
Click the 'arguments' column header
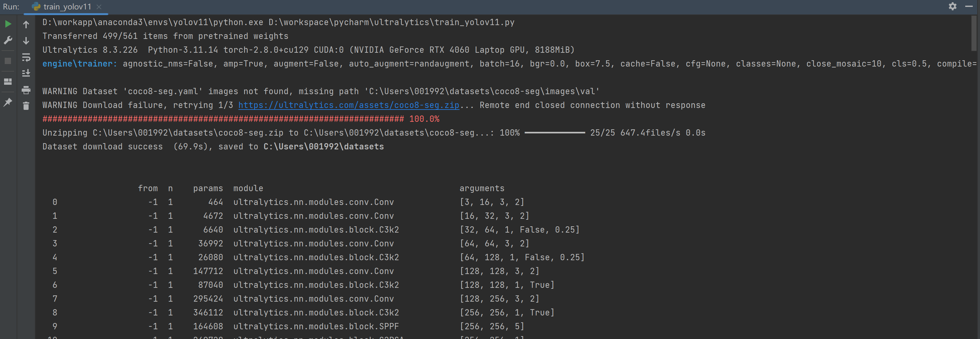pyautogui.click(x=482, y=189)
